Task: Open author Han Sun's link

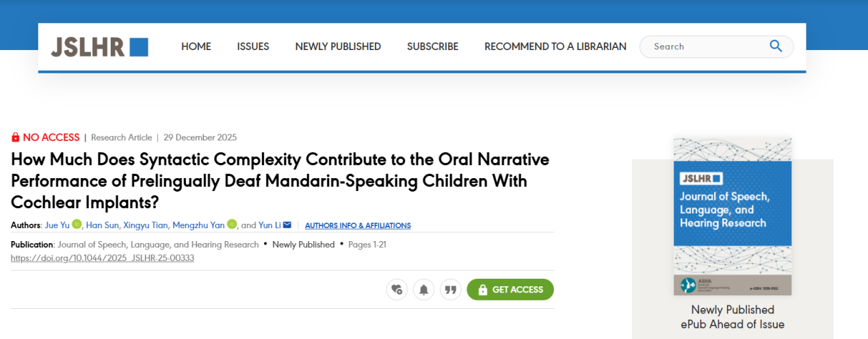Action: (x=101, y=225)
